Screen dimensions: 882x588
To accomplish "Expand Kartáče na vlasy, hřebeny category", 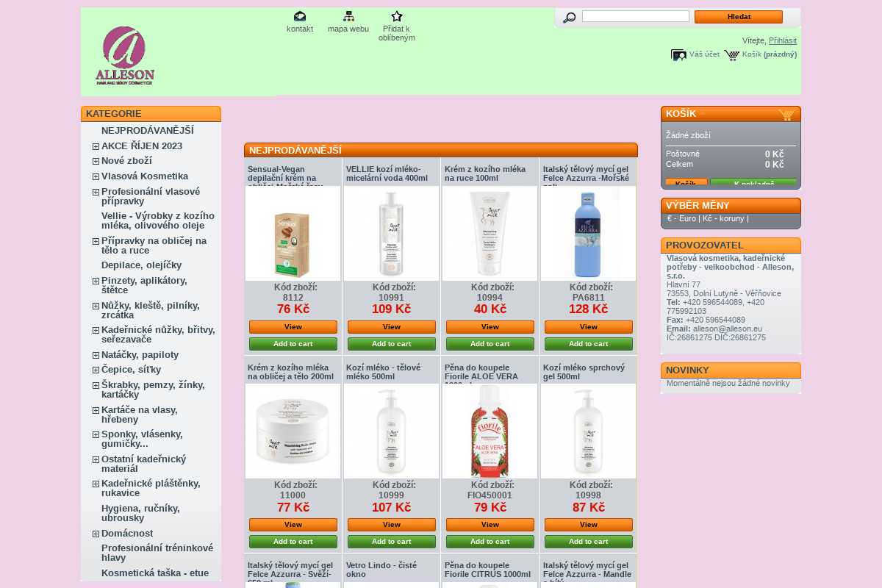I will point(96,410).
